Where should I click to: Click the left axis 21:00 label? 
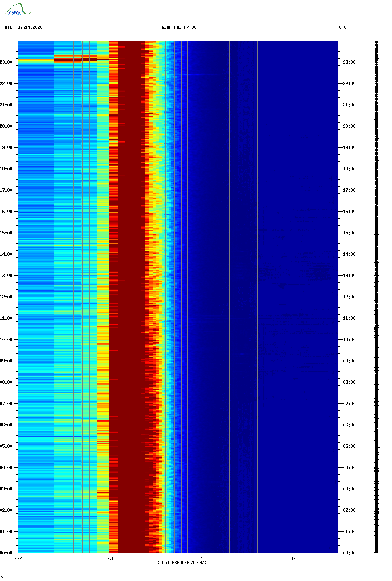tap(6, 105)
